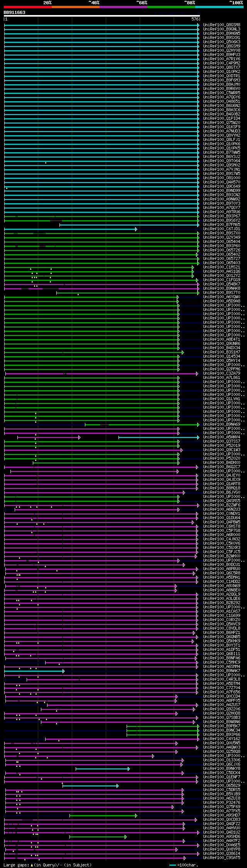The image size is (247, 868).
Task: Open hit UniRef100_B7TWW5
Action: coord(222,152)
